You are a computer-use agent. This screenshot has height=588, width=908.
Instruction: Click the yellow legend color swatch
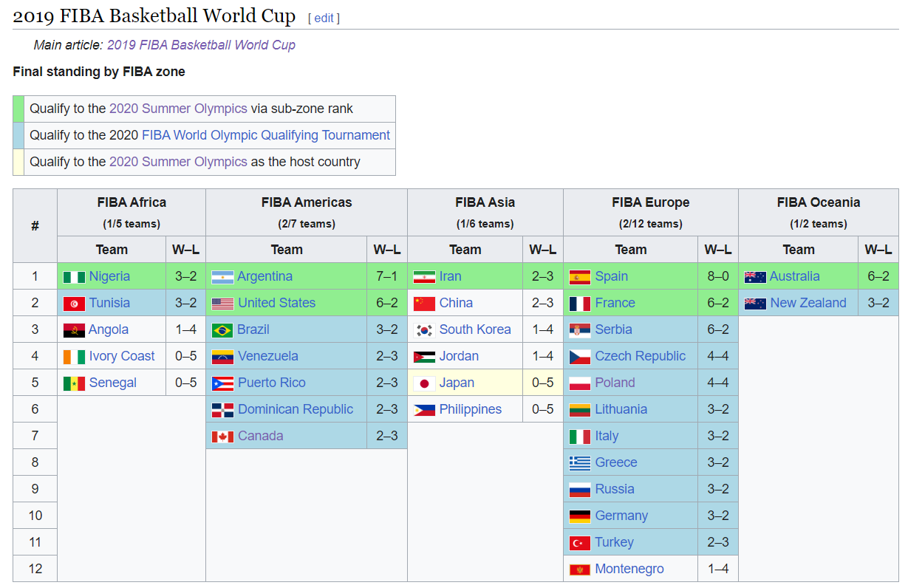click(x=18, y=163)
